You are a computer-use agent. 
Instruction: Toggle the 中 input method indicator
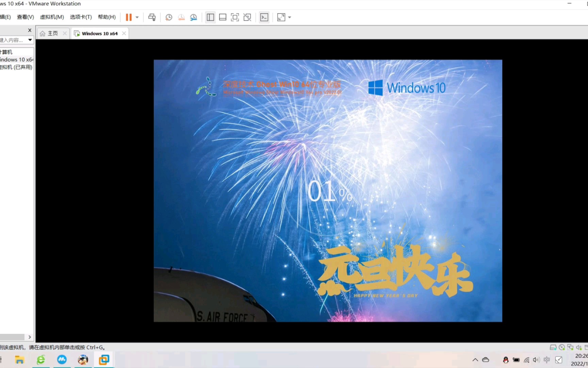(547, 360)
